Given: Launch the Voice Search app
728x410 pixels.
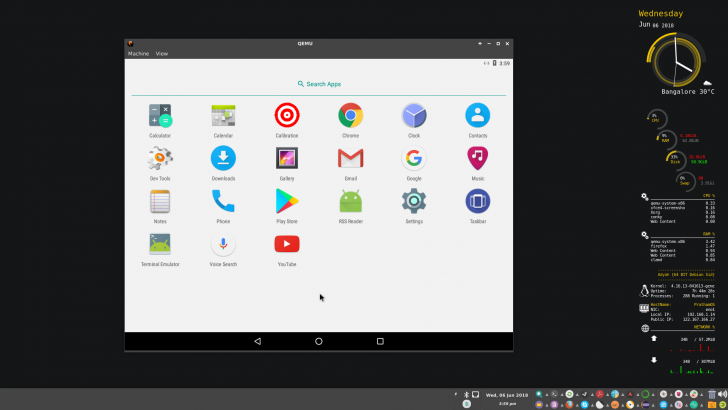Looking at the screenshot, I should point(223,244).
